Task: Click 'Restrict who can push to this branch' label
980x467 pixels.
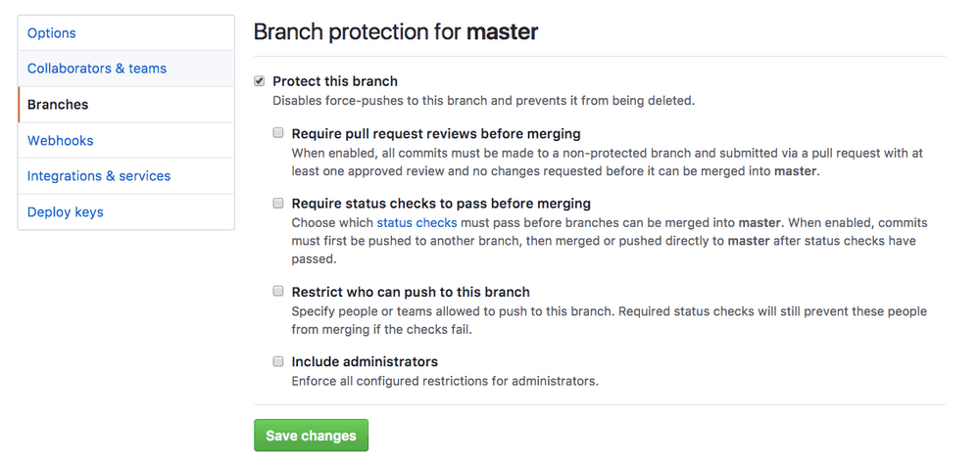Action: (411, 292)
